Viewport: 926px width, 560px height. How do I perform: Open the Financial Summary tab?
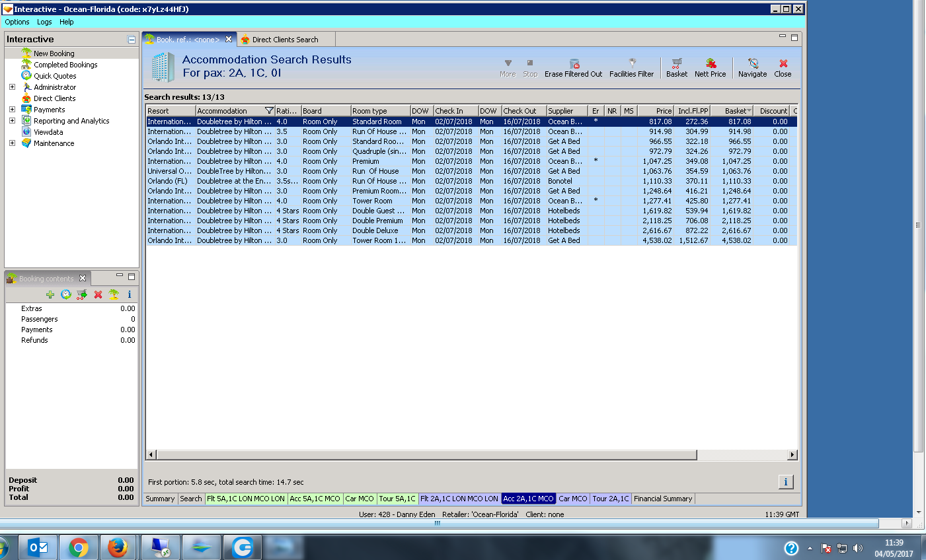pos(663,499)
